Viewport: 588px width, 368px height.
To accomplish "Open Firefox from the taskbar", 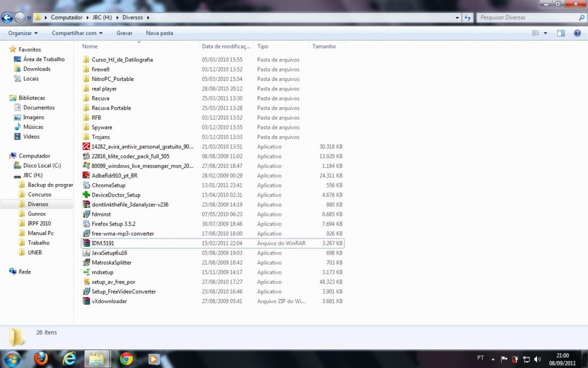I will pyautogui.click(x=41, y=358).
